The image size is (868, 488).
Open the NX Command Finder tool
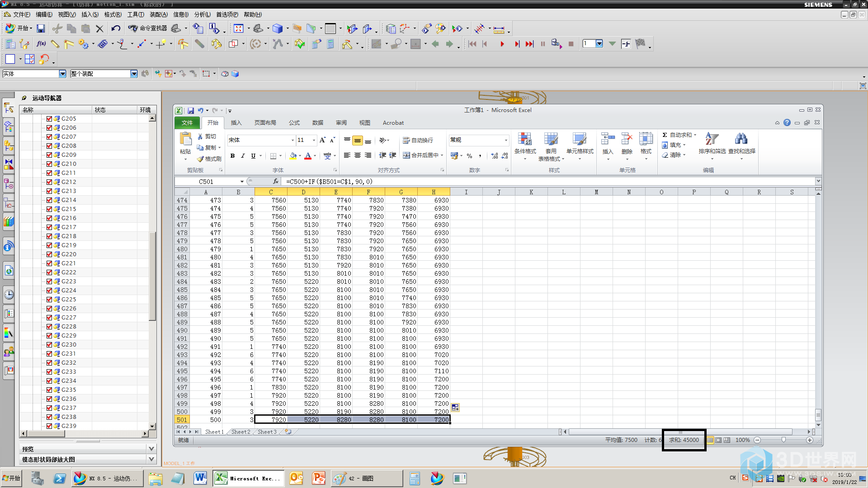(147, 28)
